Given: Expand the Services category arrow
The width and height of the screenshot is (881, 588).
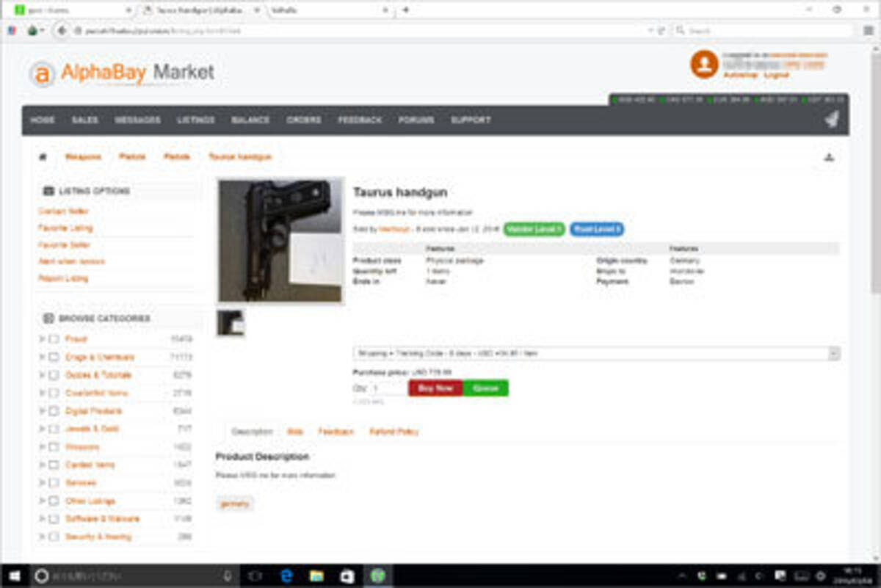Looking at the screenshot, I should coord(42,483).
